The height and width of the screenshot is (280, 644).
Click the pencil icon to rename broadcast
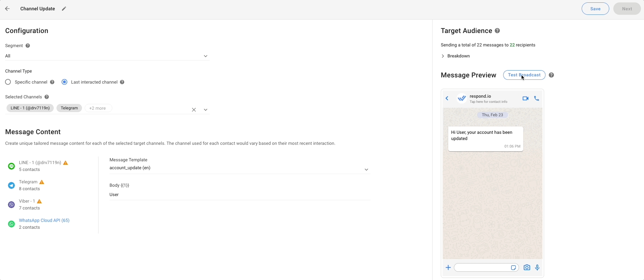[x=64, y=9]
